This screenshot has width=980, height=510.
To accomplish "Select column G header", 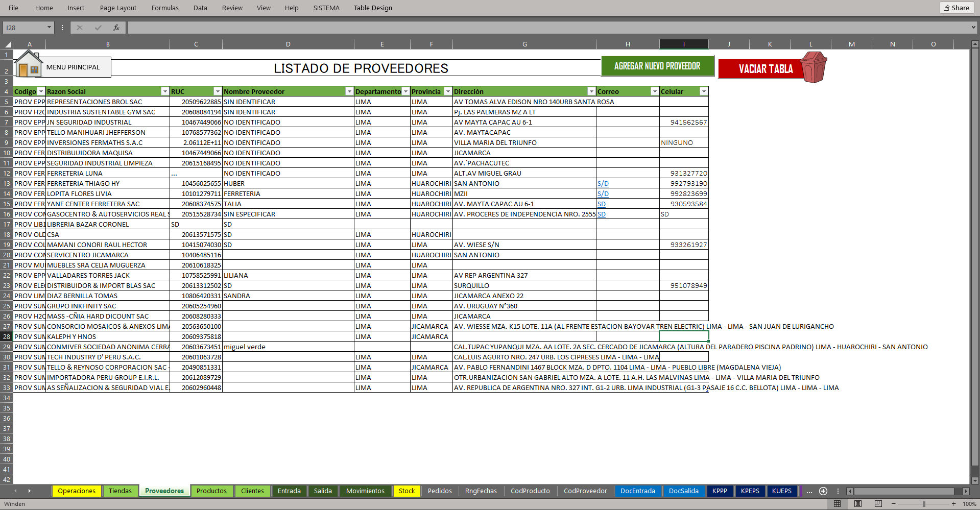I will point(524,44).
